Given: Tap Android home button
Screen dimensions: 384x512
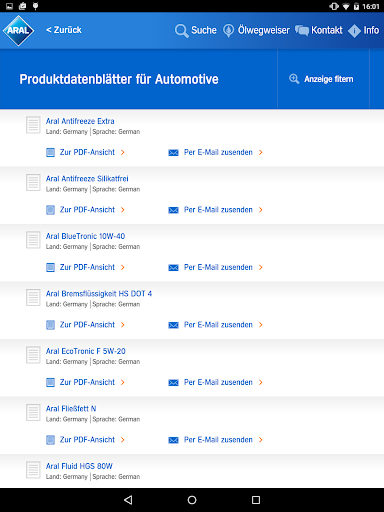Looking at the screenshot, I should (192, 500).
